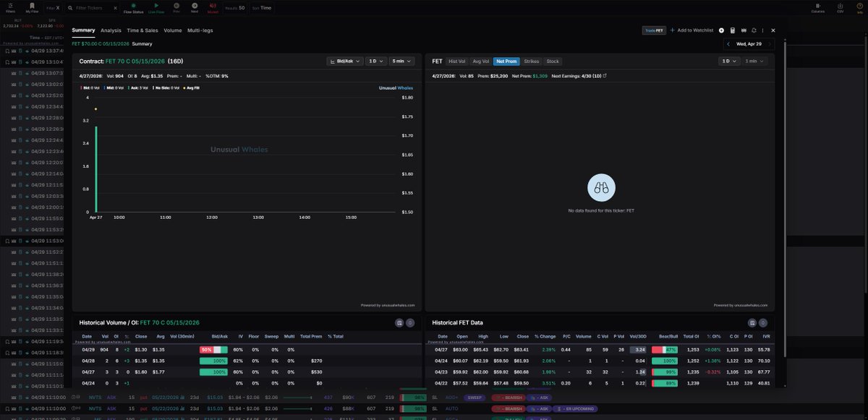This screenshot has width=868, height=420.
Task: Click the white plus circle icon in header
Action: (721, 30)
